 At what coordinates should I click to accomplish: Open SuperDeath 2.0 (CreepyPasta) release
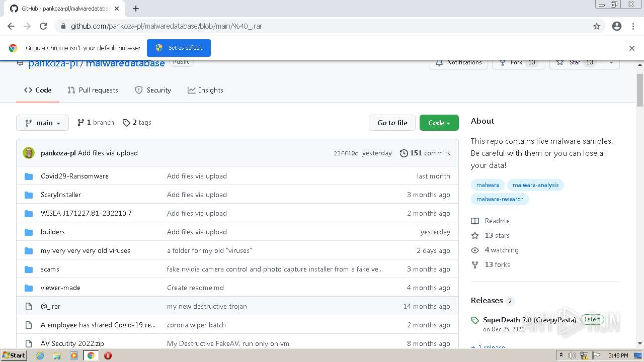pyautogui.click(x=529, y=320)
